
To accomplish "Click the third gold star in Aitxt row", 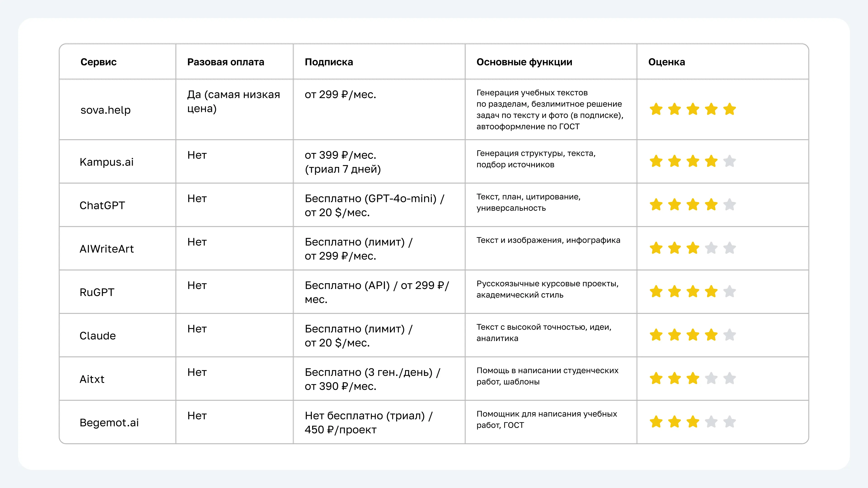I will pyautogui.click(x=693, y=378).
